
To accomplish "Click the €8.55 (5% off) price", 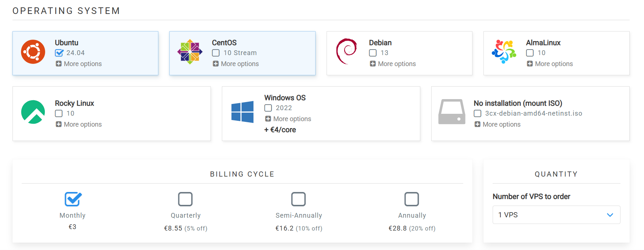I will pos(186,228).
